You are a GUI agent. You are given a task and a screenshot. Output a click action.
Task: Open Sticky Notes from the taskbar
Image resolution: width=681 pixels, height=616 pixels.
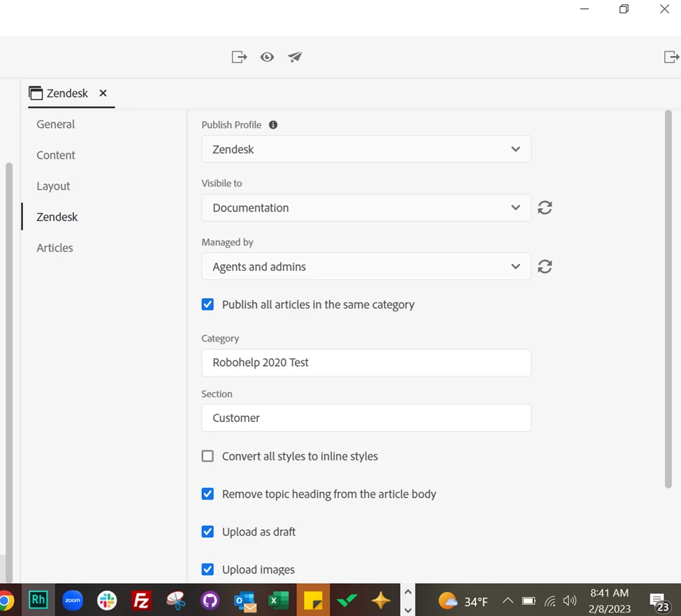click(x=313, y=601)
